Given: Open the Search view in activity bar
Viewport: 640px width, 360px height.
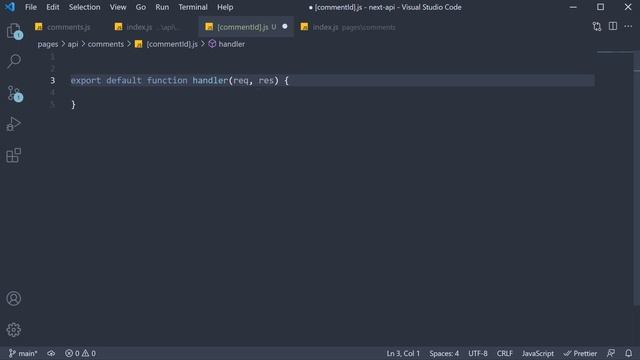Looking at the screenshot, I should (x=14, y=62).
